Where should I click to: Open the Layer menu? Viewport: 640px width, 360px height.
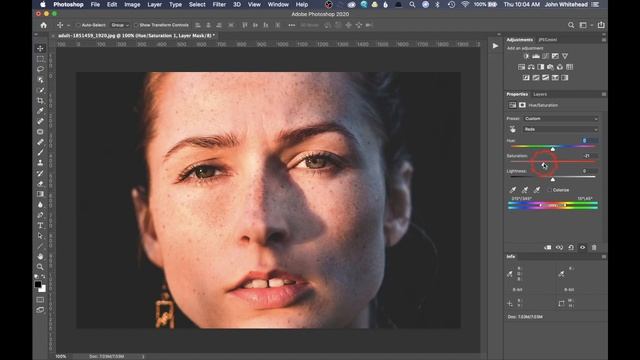tap(154, 4)
